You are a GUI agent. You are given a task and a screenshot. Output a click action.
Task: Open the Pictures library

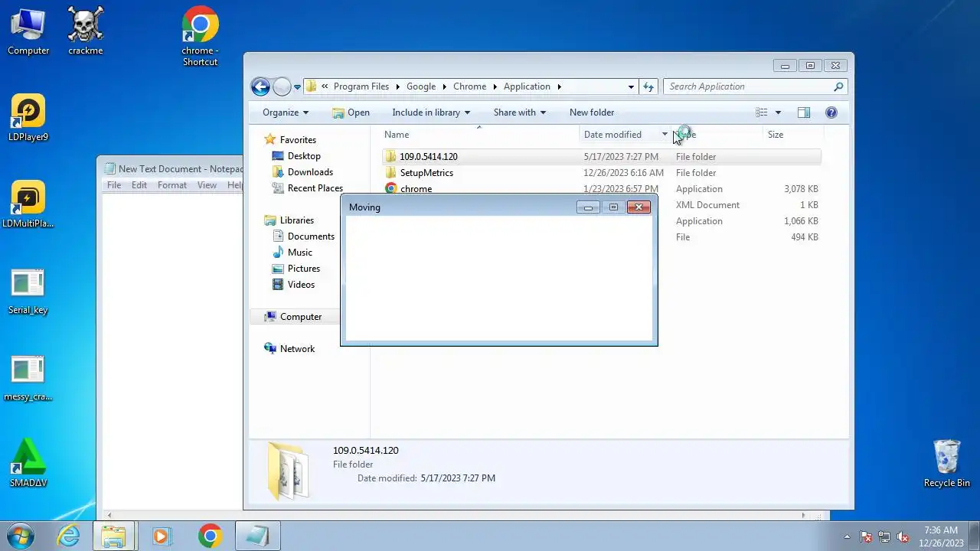tap(303, 269)
